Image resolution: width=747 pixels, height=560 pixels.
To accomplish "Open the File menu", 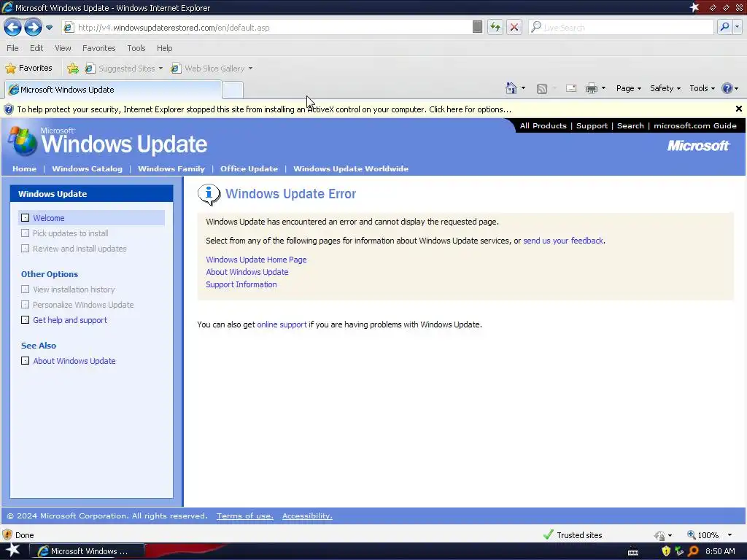I will (x=12, y=48).
